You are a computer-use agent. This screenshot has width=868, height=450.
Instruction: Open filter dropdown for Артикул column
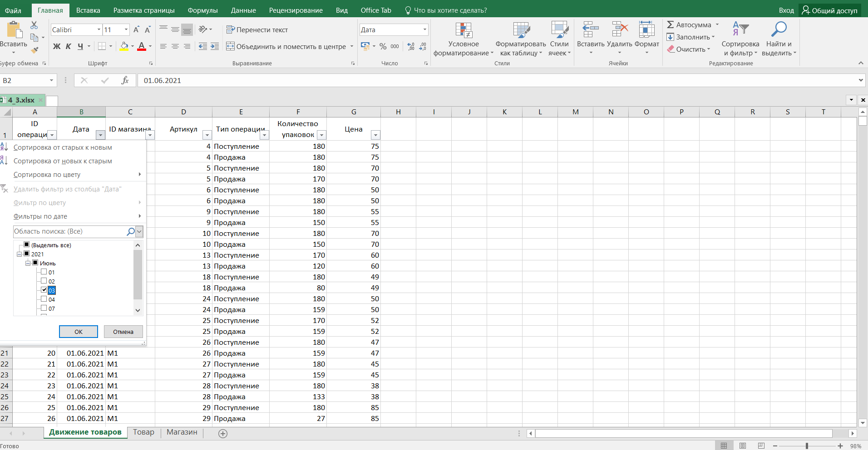pos(207,135)
